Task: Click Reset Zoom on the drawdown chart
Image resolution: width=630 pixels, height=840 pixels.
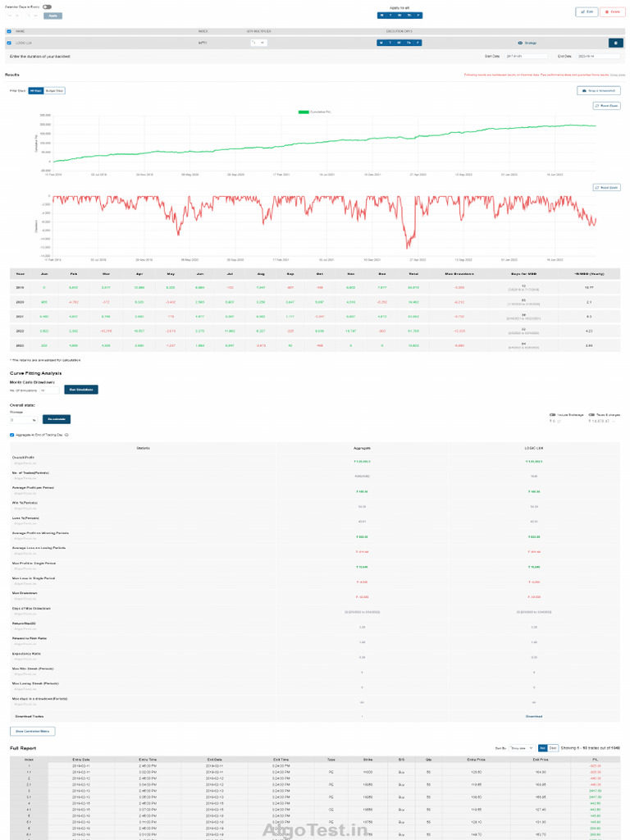Action: pyautogui.click(x=606, y=188)
